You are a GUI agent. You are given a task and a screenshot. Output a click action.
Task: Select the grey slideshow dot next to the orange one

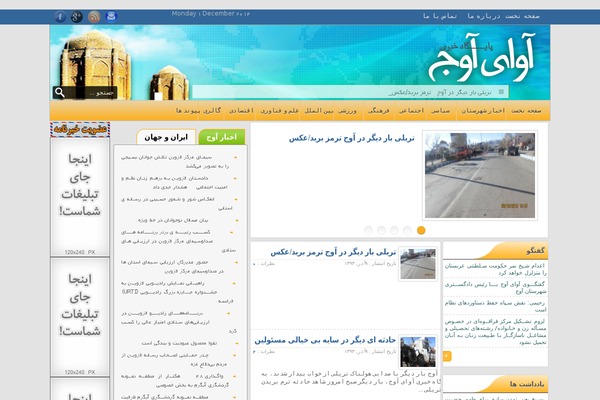point(408,230)
